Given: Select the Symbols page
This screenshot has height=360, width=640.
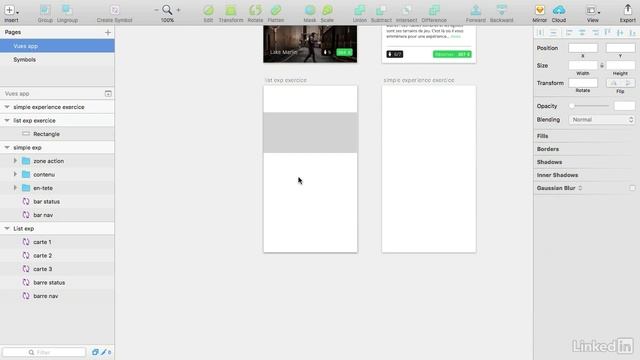Looking at the screenshot, I should tap(57, 60).
